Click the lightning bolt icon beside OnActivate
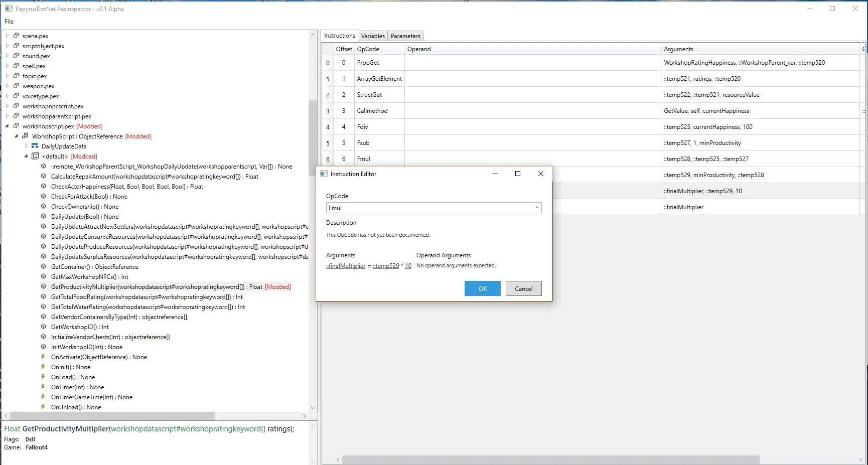 point(43,357)
